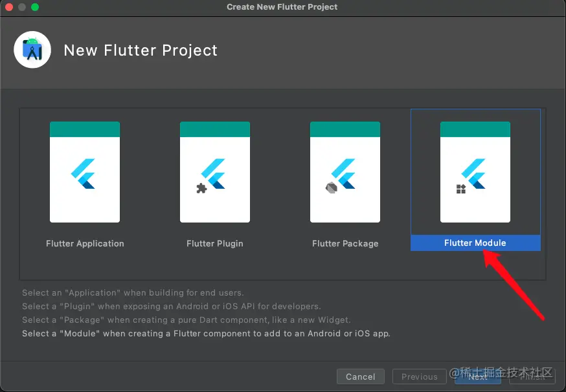
Task: Click the Dart package icon on Package card
Action: [332, 188]
